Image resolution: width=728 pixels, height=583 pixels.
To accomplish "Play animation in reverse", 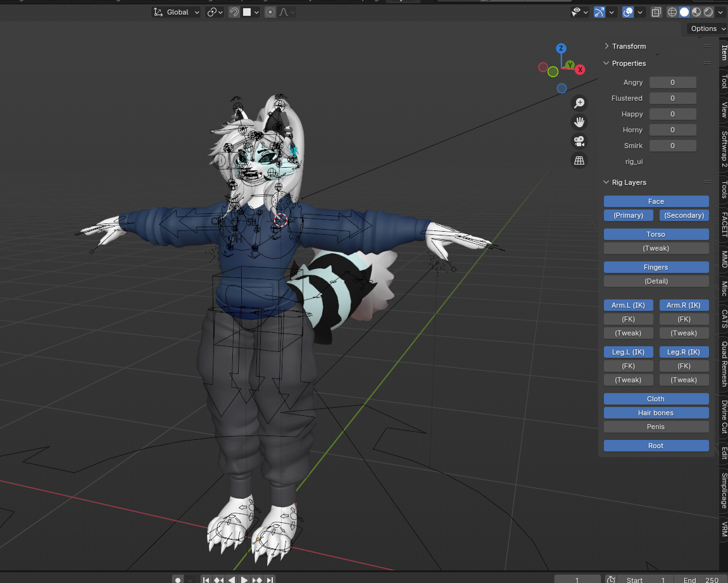I will (x=231, y=580).
